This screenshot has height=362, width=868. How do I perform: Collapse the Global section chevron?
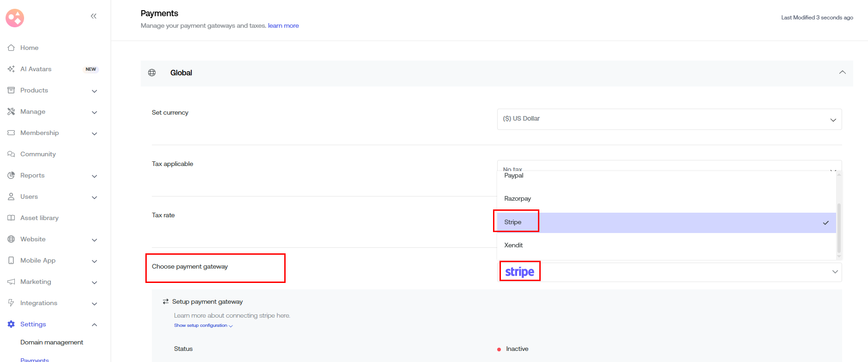(x=842, y=73)
